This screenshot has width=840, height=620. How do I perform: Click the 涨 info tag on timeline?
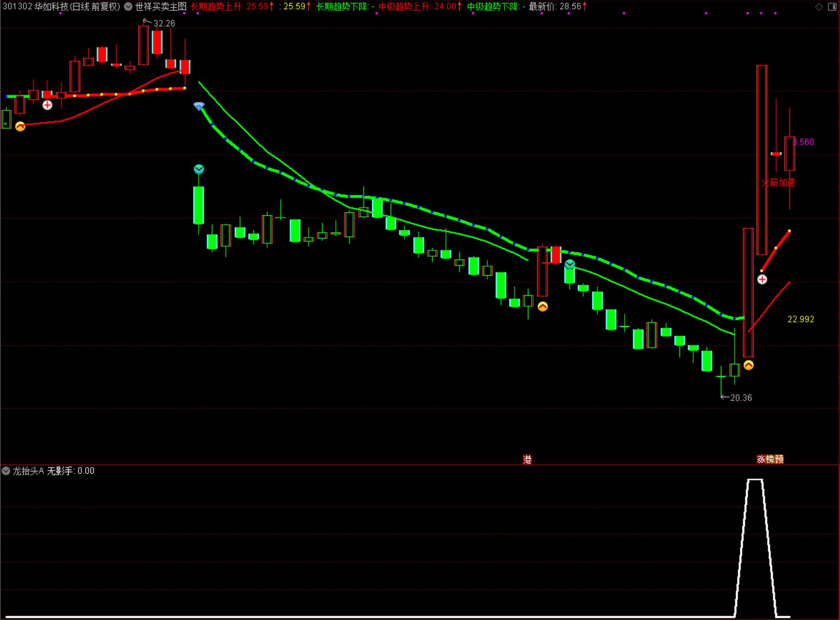(761, 459)
